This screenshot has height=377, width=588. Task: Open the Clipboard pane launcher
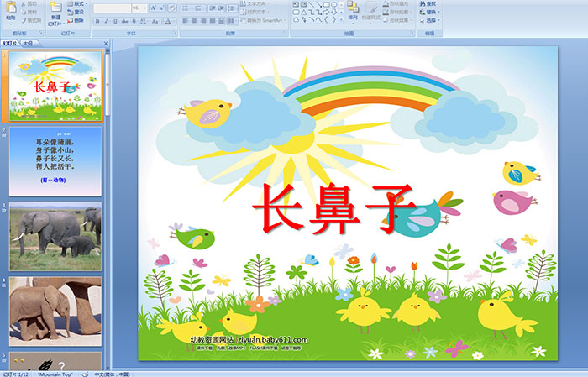point(41,33)
